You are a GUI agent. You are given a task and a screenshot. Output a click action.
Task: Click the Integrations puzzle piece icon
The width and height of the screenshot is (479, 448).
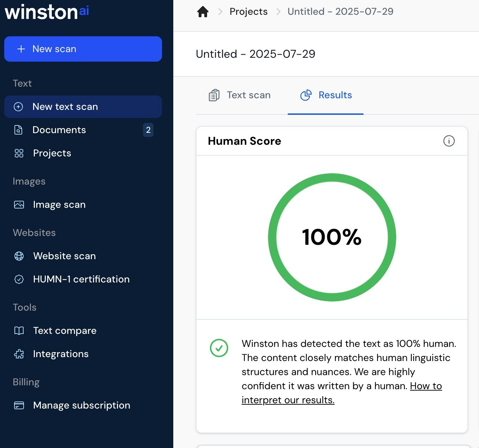pos(19,354)
